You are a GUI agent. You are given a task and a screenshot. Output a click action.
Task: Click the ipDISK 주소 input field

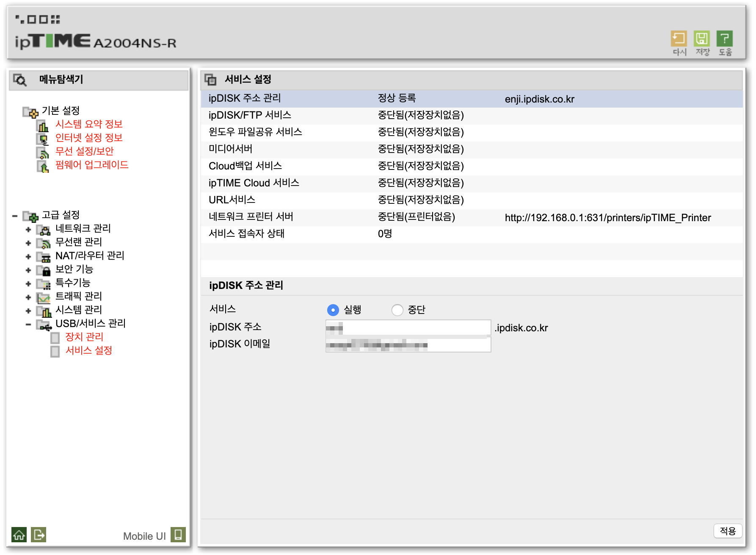tap(408, 327)
